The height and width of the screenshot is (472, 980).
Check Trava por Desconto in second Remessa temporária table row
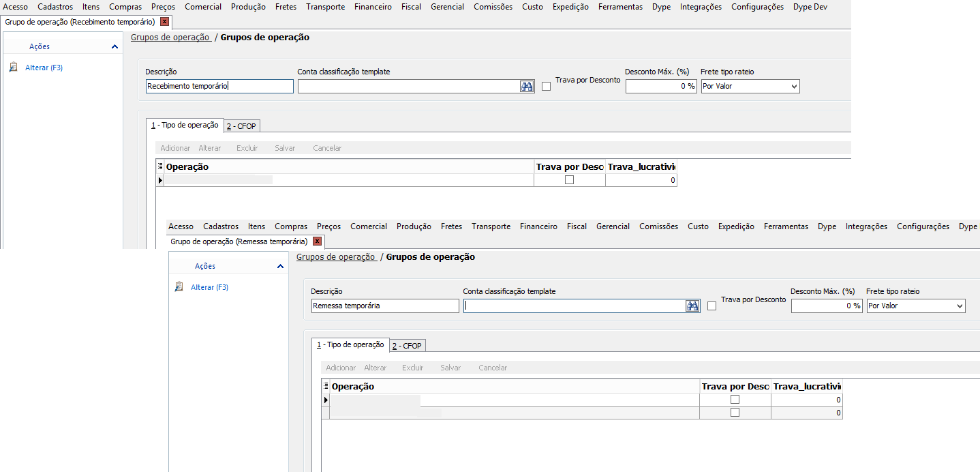735,413
